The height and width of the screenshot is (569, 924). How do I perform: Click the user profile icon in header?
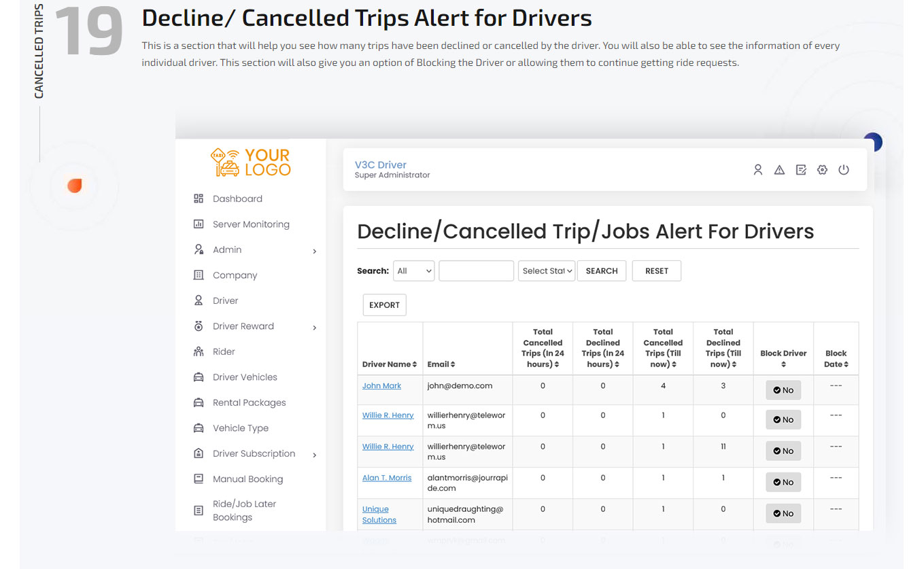click(757, 170)
